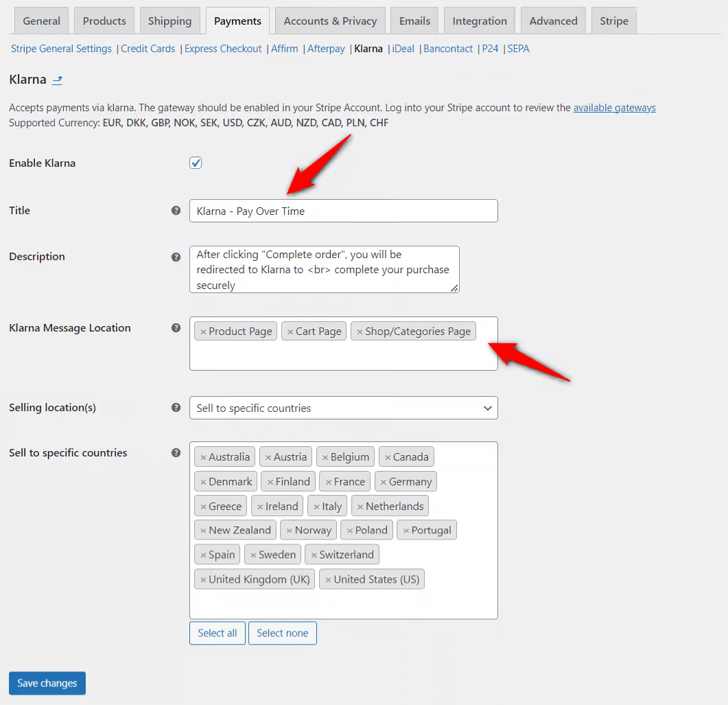Screen dimensions: 728x705
Task: View help for Klarna Message Location
Action: click(x=176, y=328)
